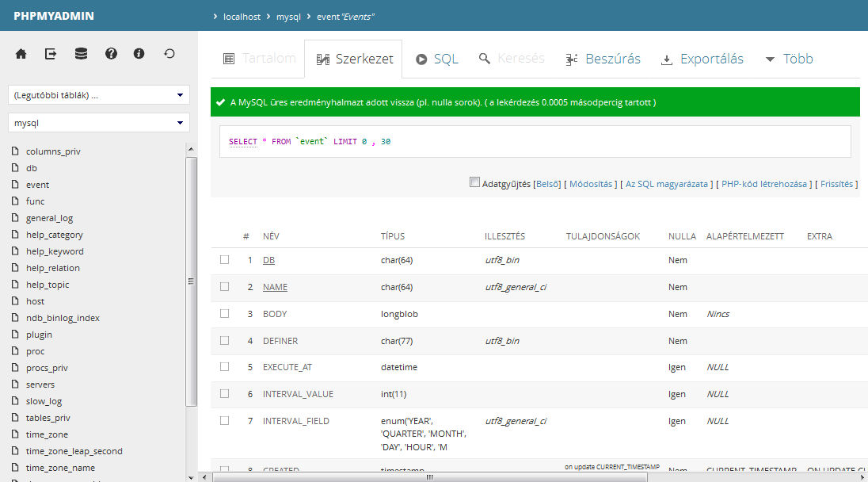Image resolution: width=868 pixels, height=482 pixels.
Task: Click localhost in the breadcrumb
Action: pyautogui.click(x=242, y=17)
